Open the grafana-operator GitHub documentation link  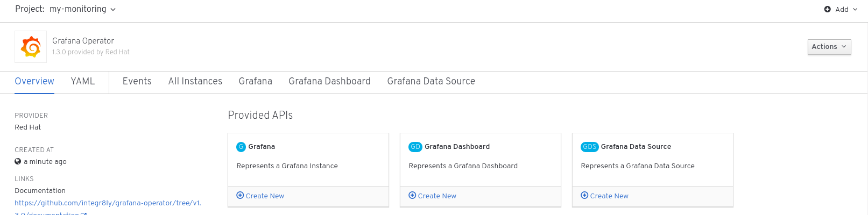pos(108,203)
